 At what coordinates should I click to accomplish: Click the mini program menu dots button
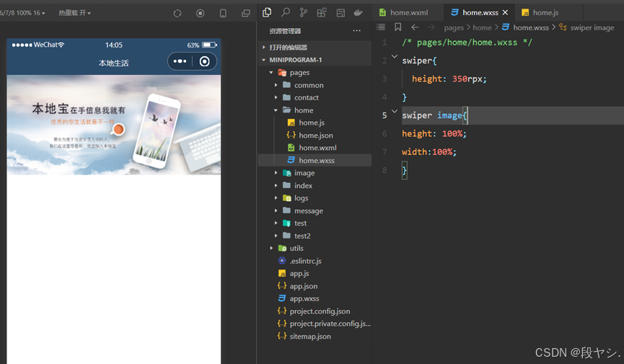(180, 61)
